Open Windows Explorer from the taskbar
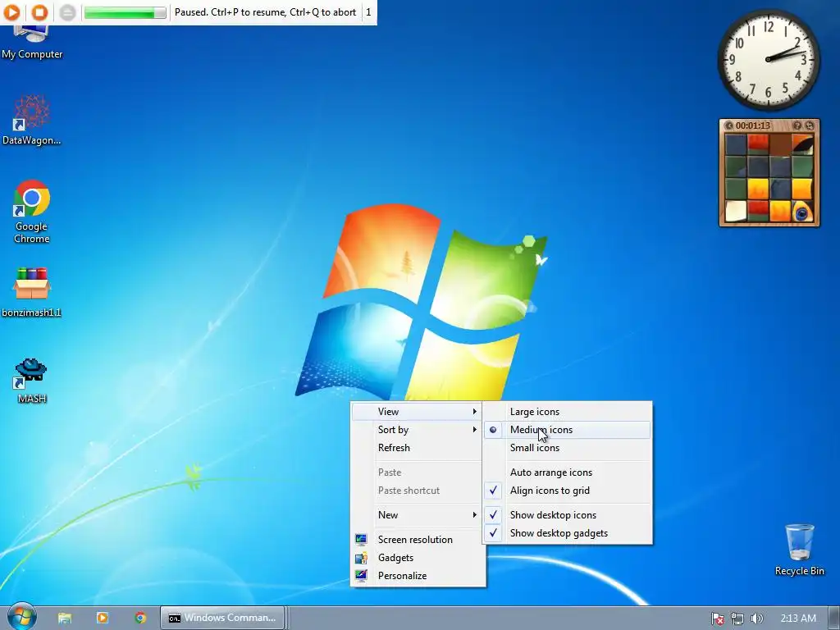This screenshot has width=840, height=630. coord(65,618)
